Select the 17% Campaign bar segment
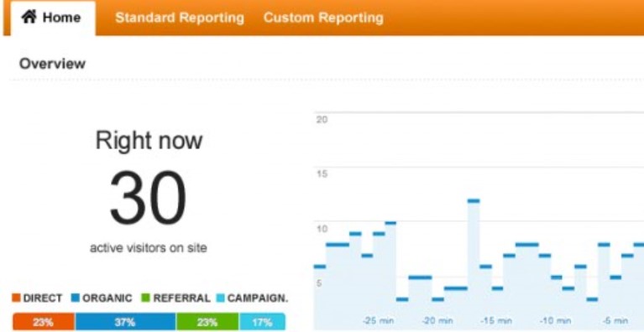Screen dimensions: 644x332 [262, 322]
